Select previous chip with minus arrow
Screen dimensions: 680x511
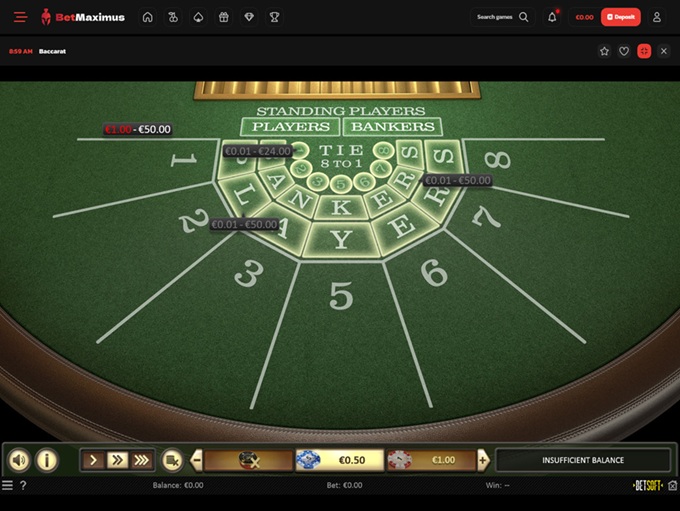(196, 460)
